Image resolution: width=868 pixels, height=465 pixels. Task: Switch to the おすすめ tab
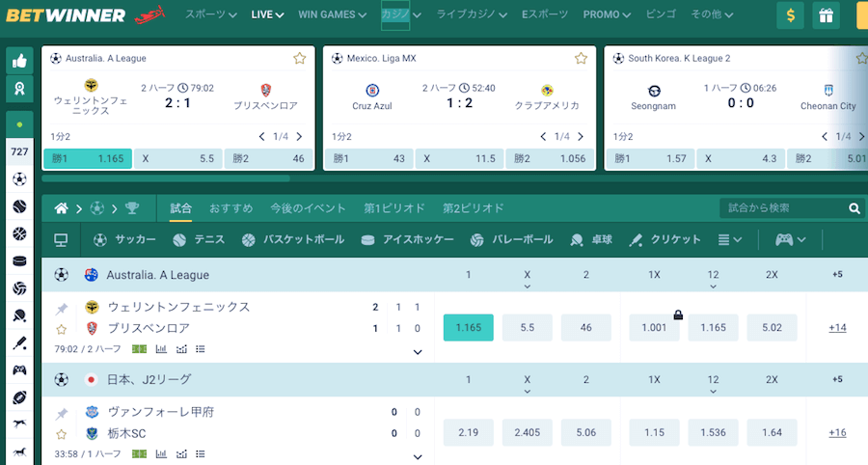coord(231,208)
